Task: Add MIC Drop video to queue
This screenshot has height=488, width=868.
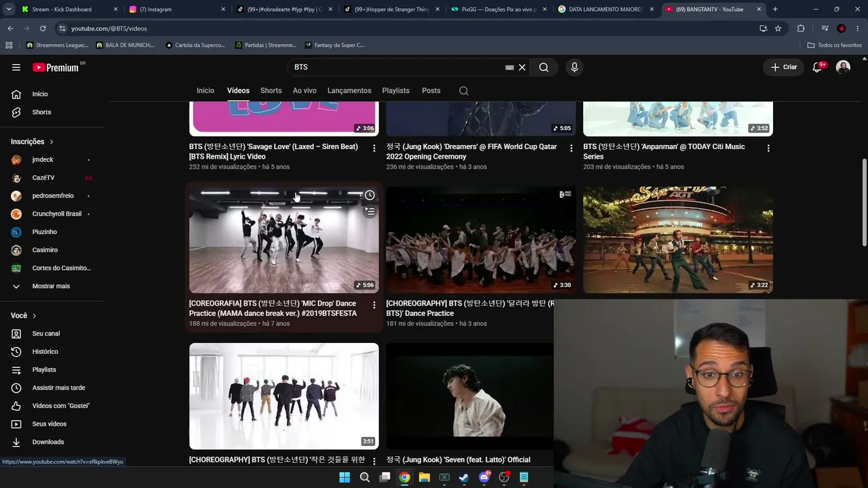Action: coord(370,211)
